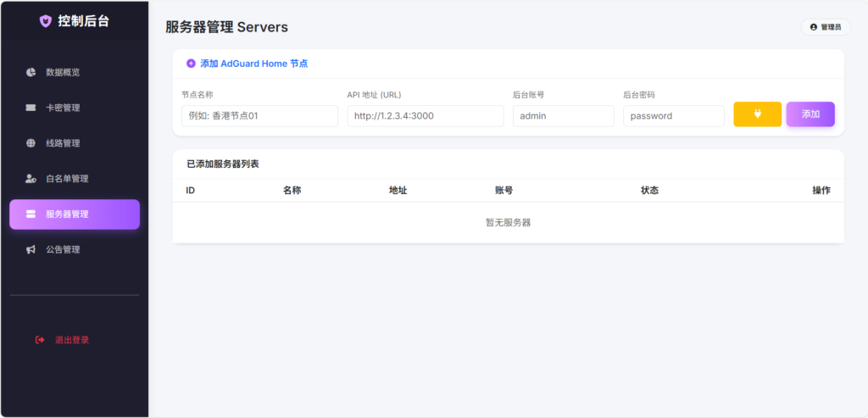
Task: Click the API 地址 (URL) text box
Action: click(x=425, y=116)
